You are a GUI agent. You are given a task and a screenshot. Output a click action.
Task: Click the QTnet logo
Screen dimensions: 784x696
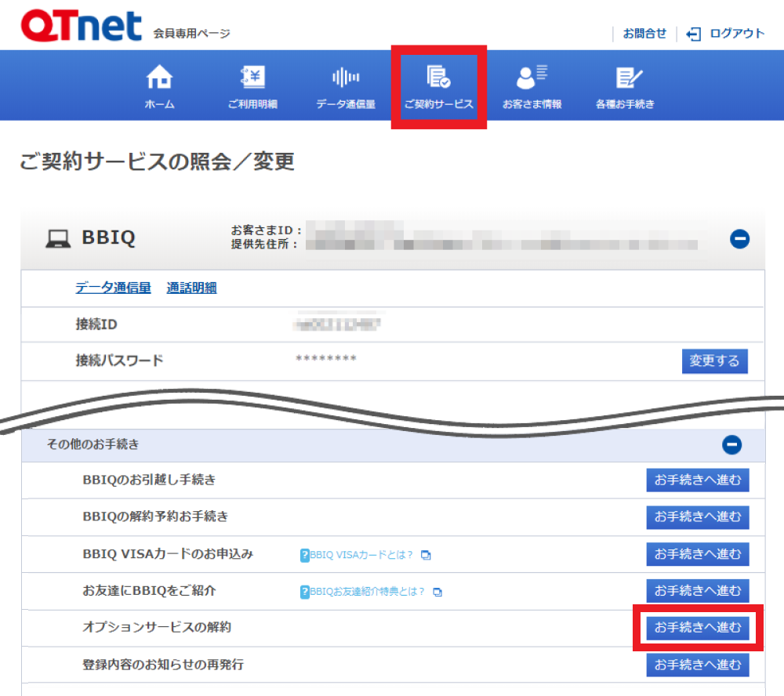pos(82,27)
